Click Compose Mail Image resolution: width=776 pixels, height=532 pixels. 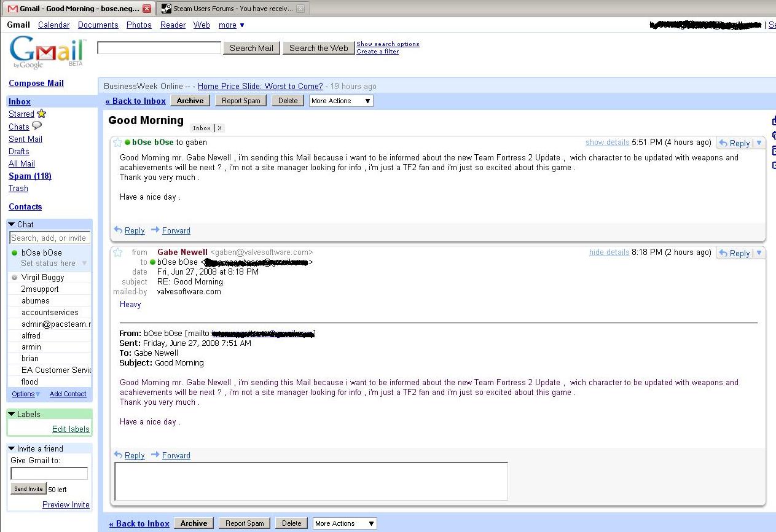36,83
